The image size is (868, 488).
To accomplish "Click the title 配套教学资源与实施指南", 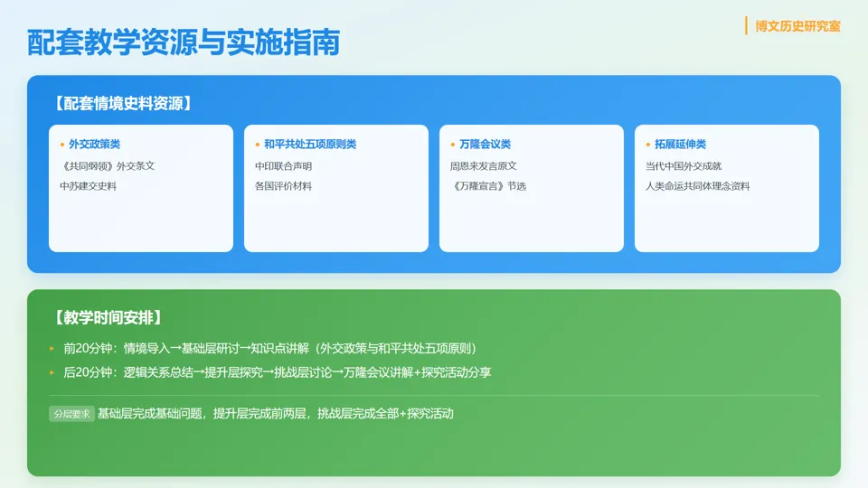I will [x=184, y=42].
